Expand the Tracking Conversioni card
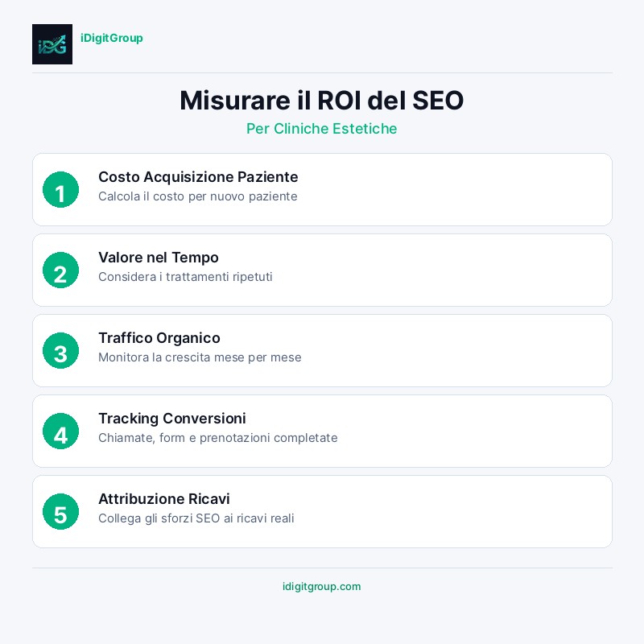Image resolution: width=644 pixels, height=644 pixels. pos(322,431)
